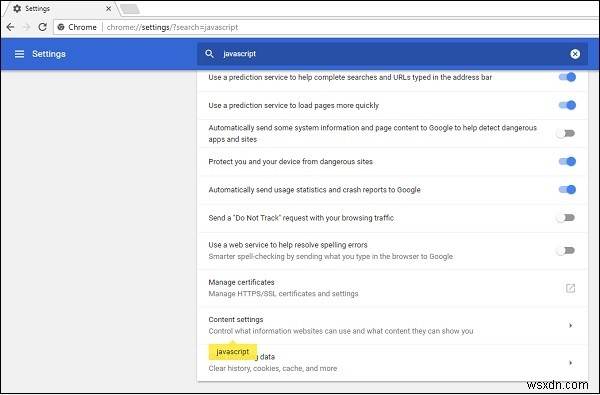Expand Clear browsing data with its arrow
The image size is (600, 395).
pyautogui.click(x=570, y=362)
